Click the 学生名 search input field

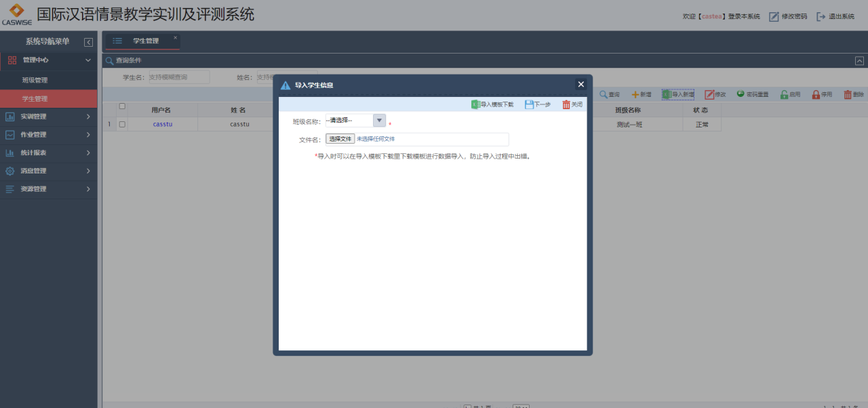(178, 77)
